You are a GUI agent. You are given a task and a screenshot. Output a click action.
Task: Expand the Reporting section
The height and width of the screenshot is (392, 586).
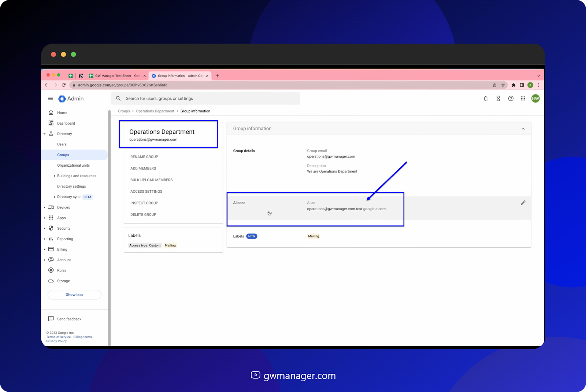tap(44, 239)
